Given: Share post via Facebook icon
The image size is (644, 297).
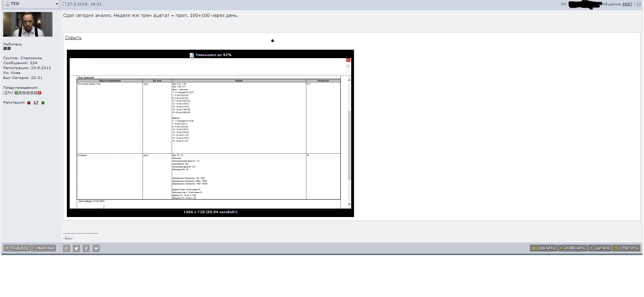Looking at the screenshot, I should pos(86,248).
